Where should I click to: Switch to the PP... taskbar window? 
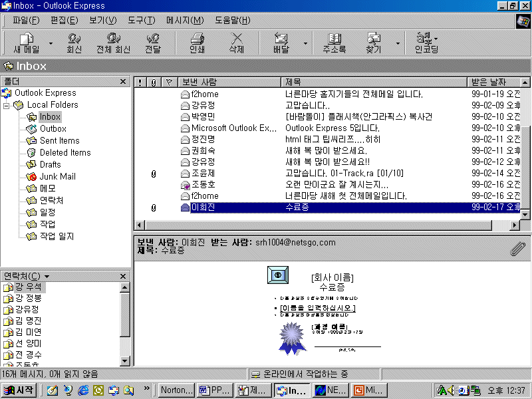click(x=215, y=390)
